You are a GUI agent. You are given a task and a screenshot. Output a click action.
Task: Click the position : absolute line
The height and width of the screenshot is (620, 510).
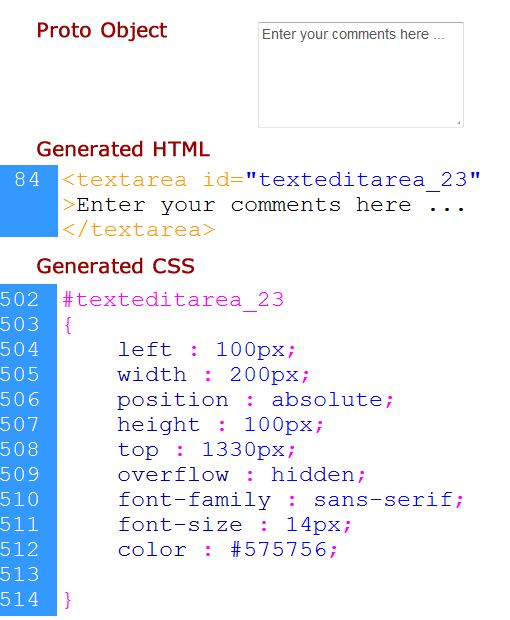pyautogui.click(x=255, y=400)
